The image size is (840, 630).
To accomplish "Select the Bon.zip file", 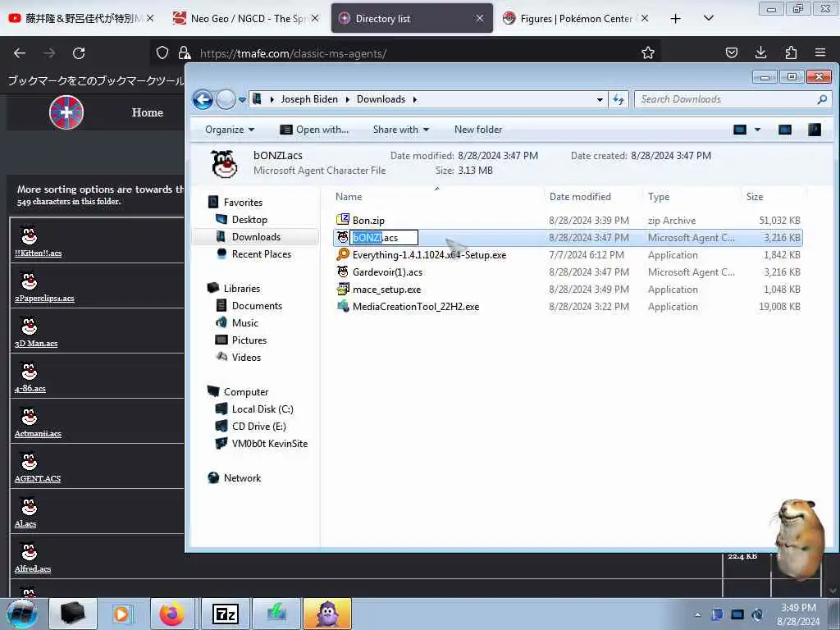I will (368, 220).
